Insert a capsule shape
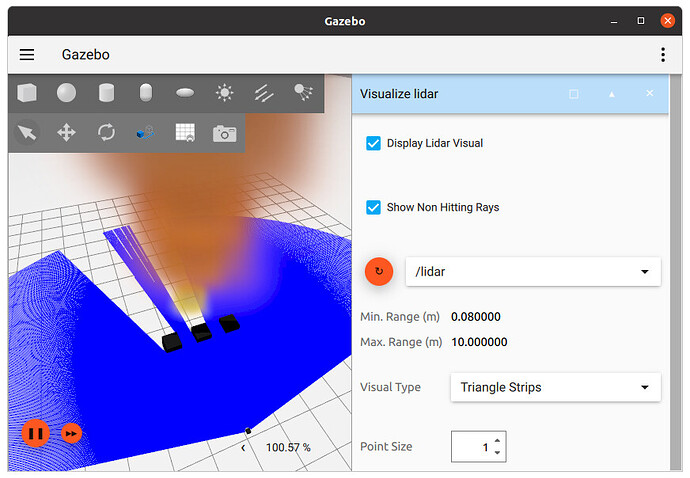Screen dimensions: 690x478 point(146,93)
